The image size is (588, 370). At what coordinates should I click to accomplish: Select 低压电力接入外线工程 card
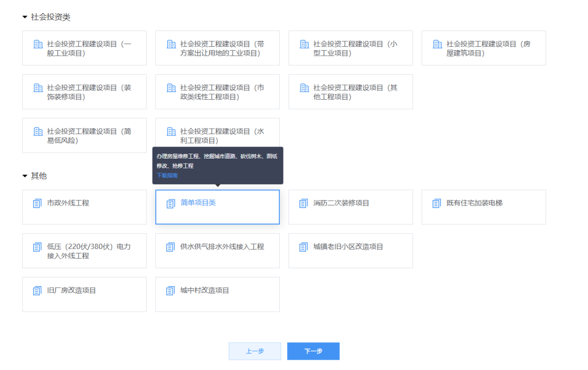tap(84, 250)
